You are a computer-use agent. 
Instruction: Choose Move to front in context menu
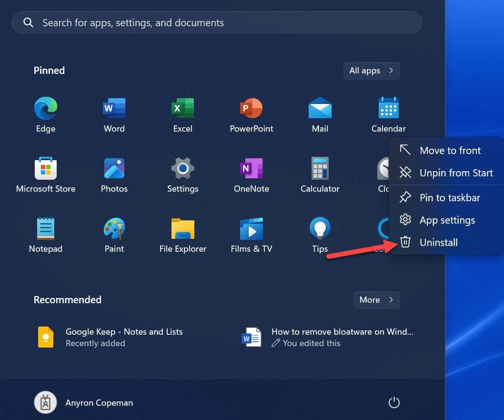coord(446,150)
